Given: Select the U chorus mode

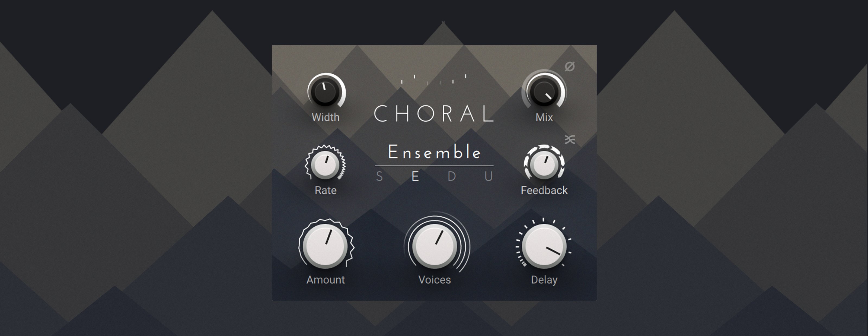Looking at the screenshot, I should coord(489,177).
